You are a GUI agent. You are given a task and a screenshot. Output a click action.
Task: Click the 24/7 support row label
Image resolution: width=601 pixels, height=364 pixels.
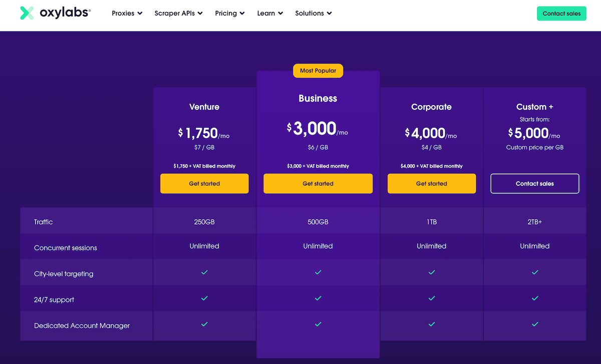[54, 300]
